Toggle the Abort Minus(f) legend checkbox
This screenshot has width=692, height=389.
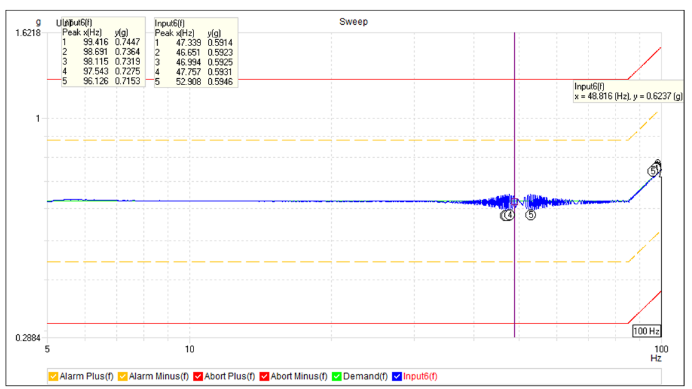(x=264, y=376)
